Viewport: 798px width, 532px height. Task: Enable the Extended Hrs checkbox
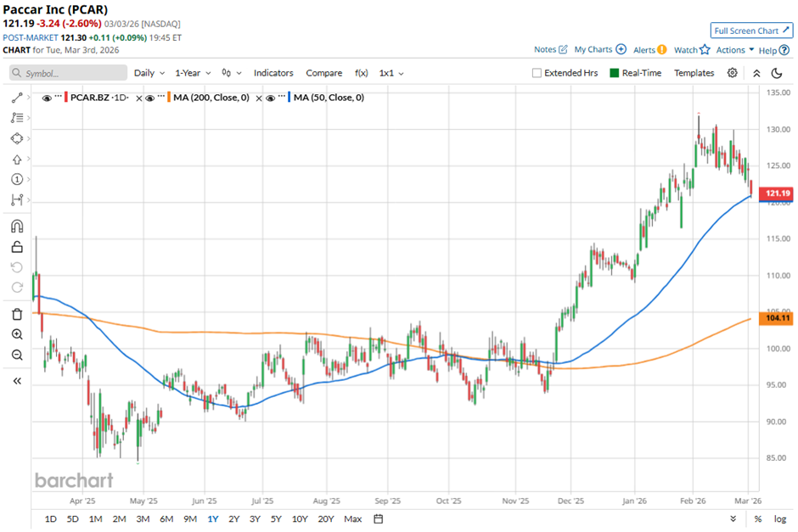(x=537, y=73)
